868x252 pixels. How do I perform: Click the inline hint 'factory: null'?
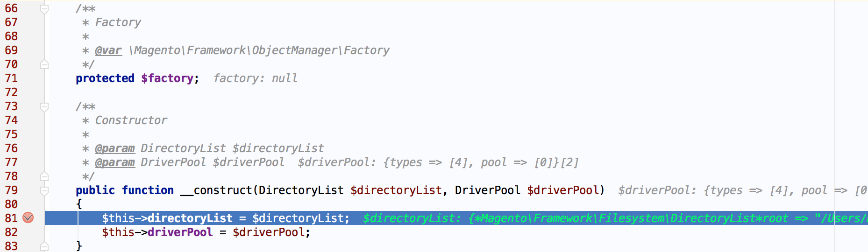(256, 78)
